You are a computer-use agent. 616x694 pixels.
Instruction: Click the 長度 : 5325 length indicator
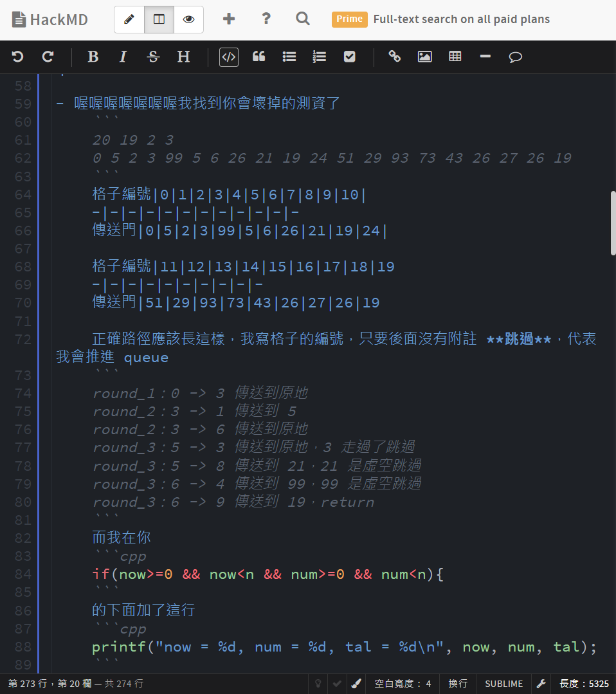pyautogui.click(x=584, y=684)
